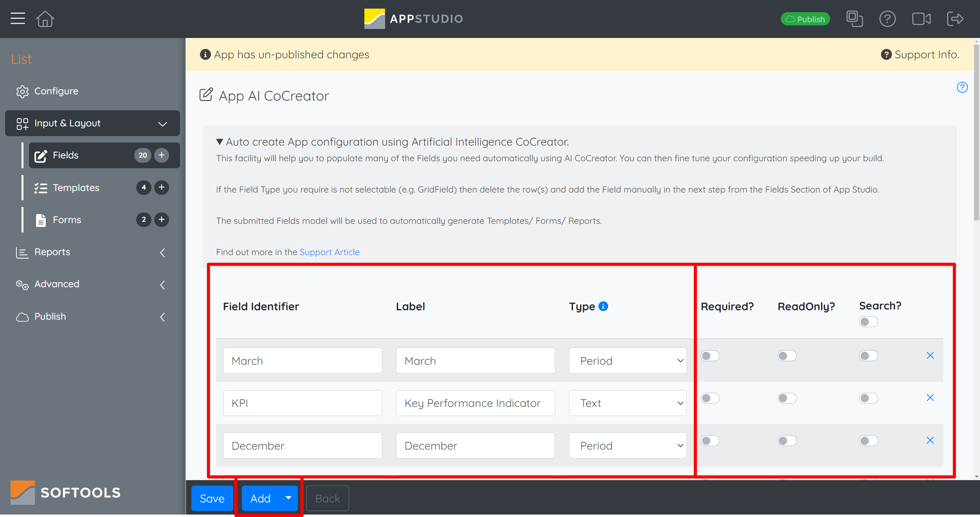Delete the March row with X
This screenshot has width=980, height=517.
click(930, 355)
